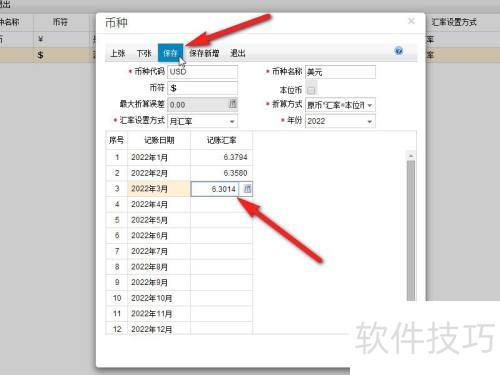This screenshot has height=375, width=500.
Task: Select the 2022年5月 date cell
Action: pyautogui.click(x=159, y=220)
